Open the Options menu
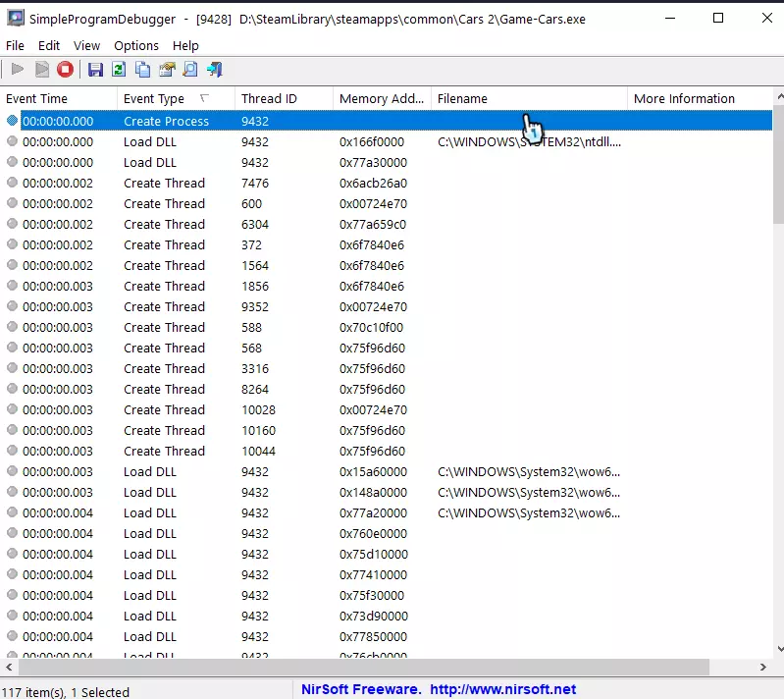Viewport: 784px width, 699px height. pos(135,45)
